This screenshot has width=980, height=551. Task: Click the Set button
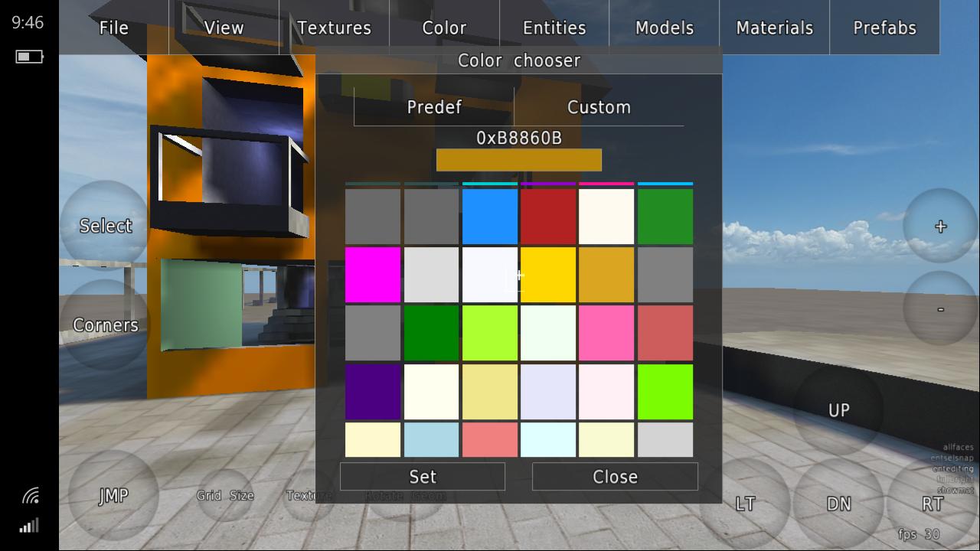point(423,477)
